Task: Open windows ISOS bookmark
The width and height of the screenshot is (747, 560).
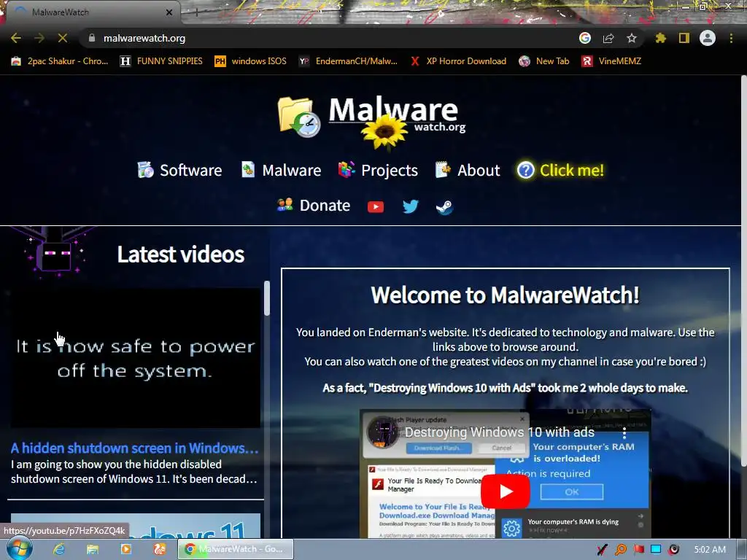Action: (x=251, y=61)
